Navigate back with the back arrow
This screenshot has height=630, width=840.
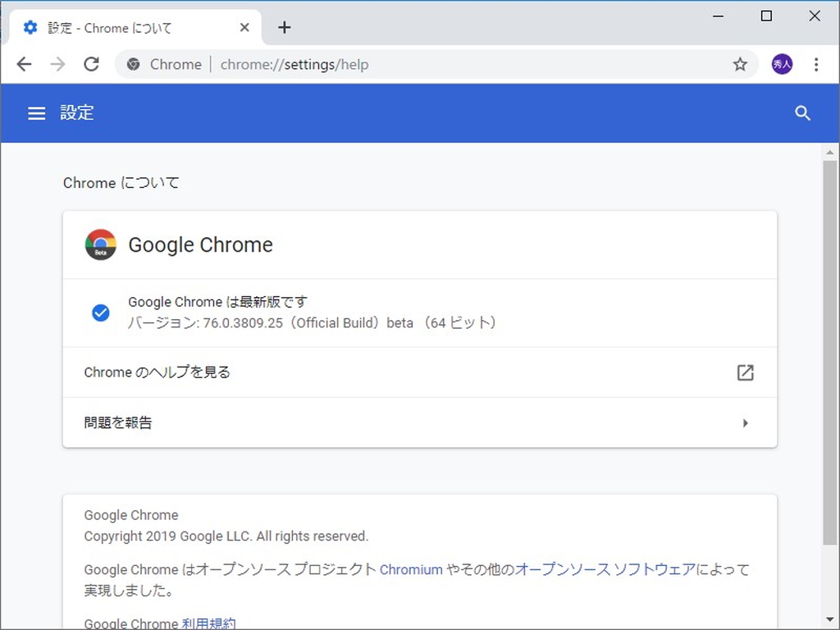click(24, 64)
